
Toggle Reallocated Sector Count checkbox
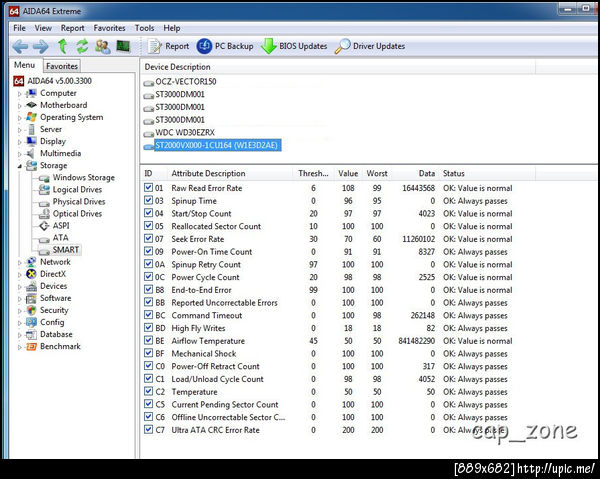pos(148,226)
